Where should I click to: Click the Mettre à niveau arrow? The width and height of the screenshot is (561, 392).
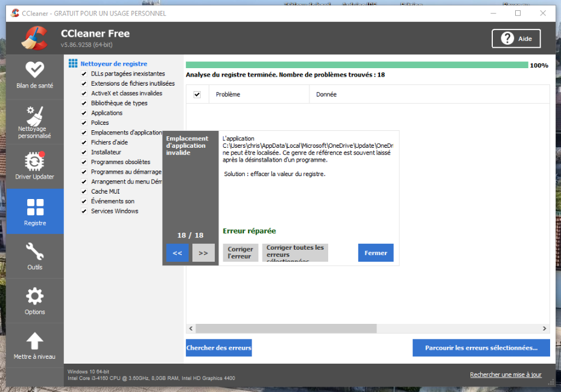click(x=35, y=341)
